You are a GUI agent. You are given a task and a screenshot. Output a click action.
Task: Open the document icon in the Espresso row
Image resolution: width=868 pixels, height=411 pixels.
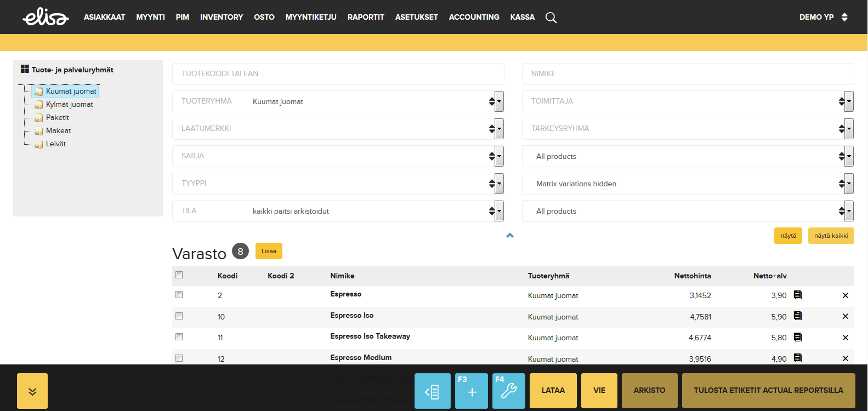click(798, 295)
